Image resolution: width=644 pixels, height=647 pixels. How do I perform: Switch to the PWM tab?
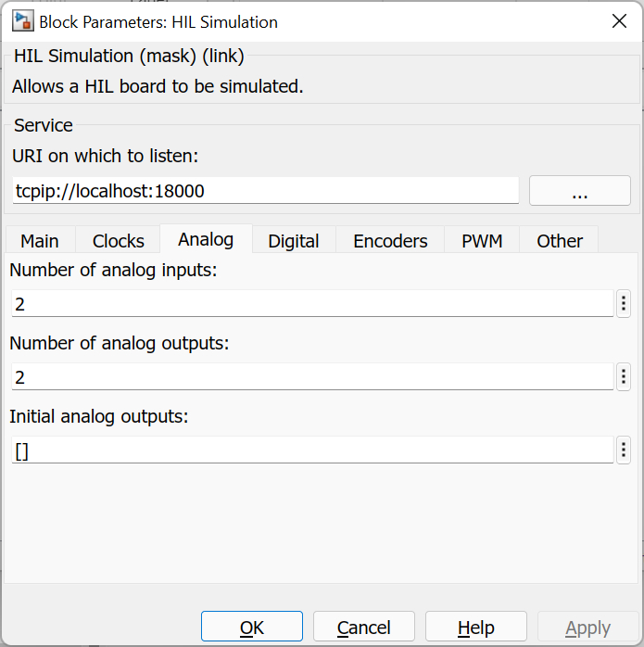[x=482, y=241]
